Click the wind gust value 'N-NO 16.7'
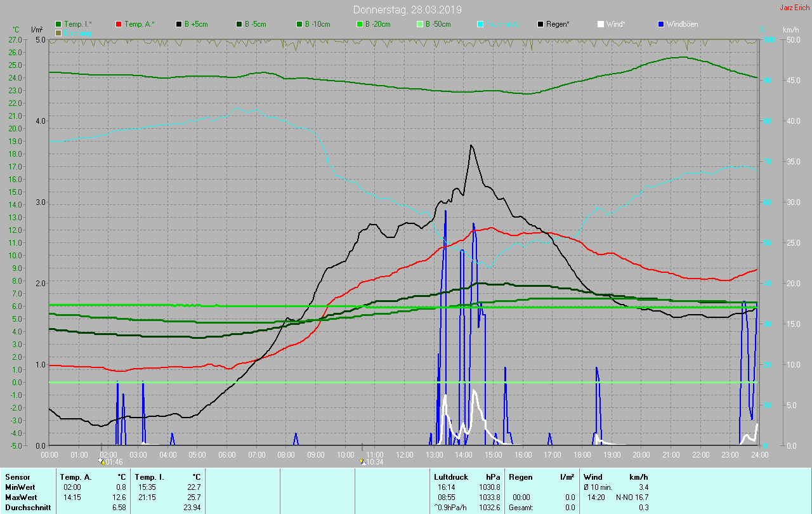This screenshot has width=812, height=514. tap(632, 498)
